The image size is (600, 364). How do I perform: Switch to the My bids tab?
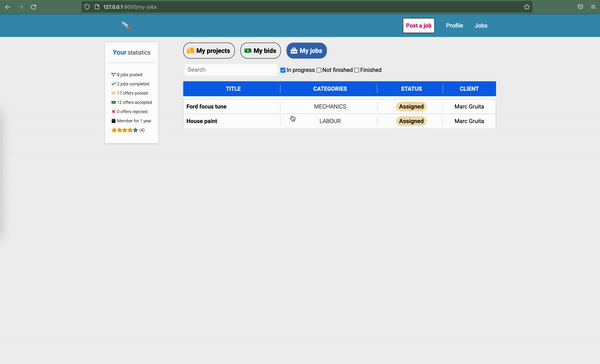pos(260,51)
